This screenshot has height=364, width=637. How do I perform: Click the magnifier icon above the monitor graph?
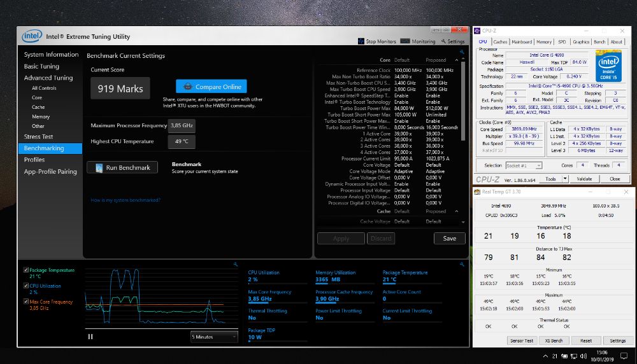[x=236, y=264]
